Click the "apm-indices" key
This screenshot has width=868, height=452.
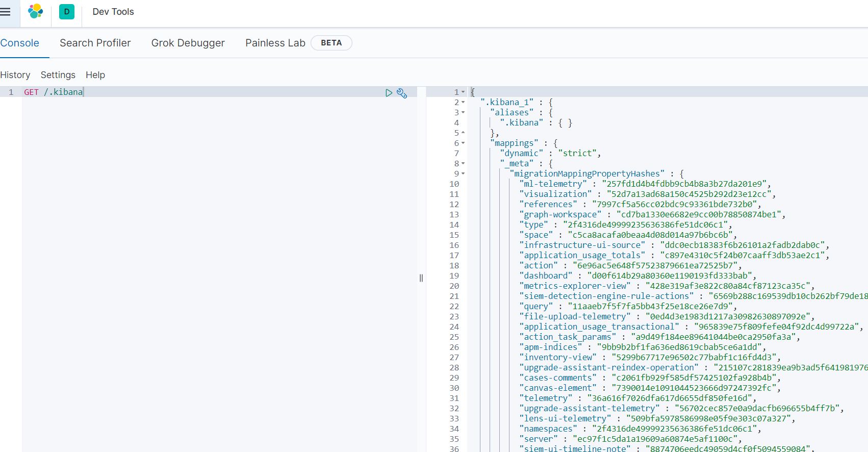(551, 347)
